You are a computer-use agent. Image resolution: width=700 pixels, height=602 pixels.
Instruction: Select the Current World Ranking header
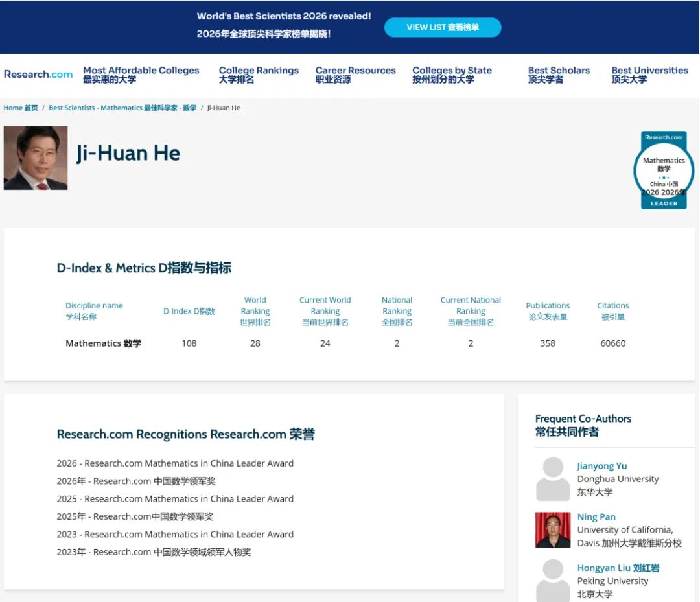tap(325, 311)
